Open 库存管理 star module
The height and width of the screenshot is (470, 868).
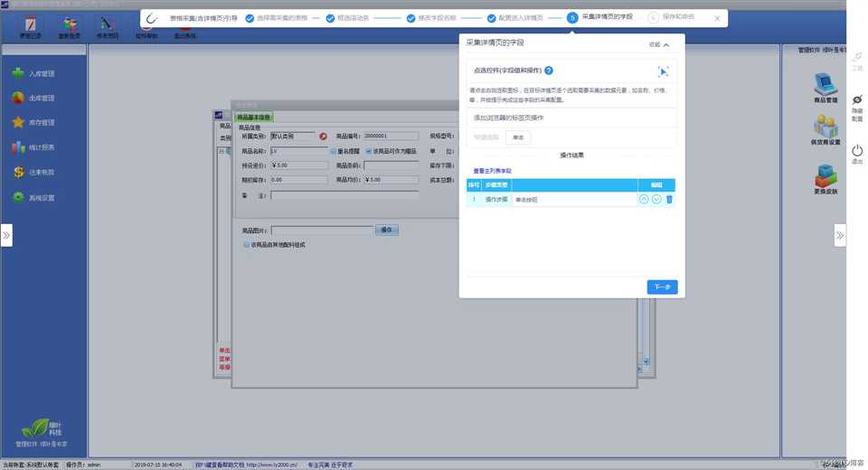coord(34,122)
